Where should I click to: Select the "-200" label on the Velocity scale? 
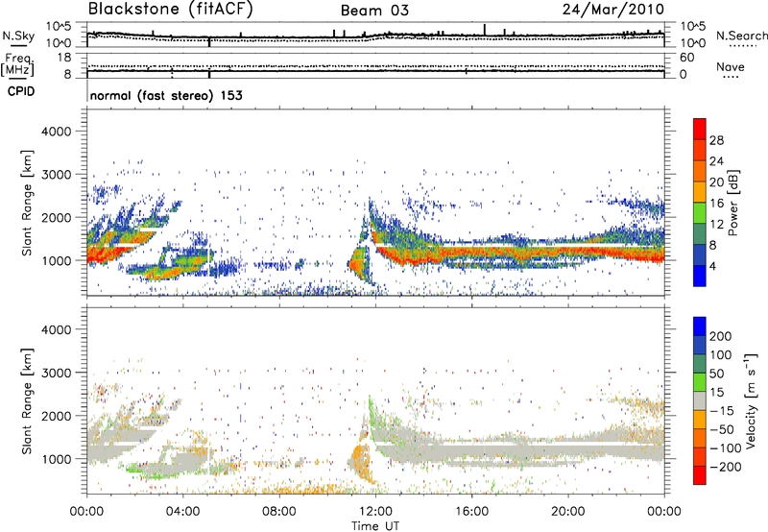[x=725, y=467]
